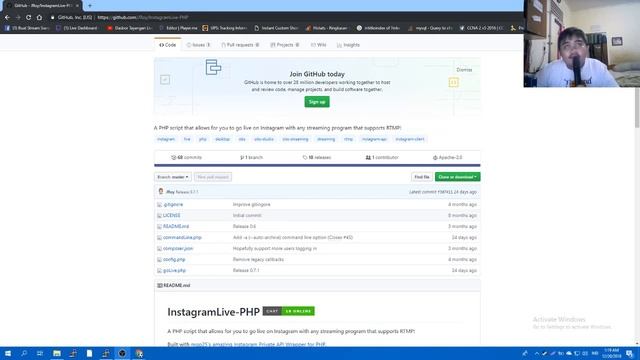The width and height of the screenshot is (640, 360).
Task: Click the site security lock icon
Action: tap(52, 18)
